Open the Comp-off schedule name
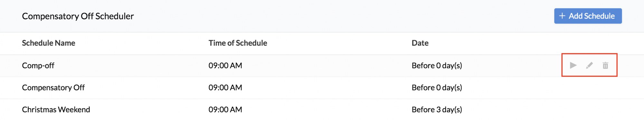Image resolution: width=644 pixels, height=120 pixels. [x=38, y=65]
